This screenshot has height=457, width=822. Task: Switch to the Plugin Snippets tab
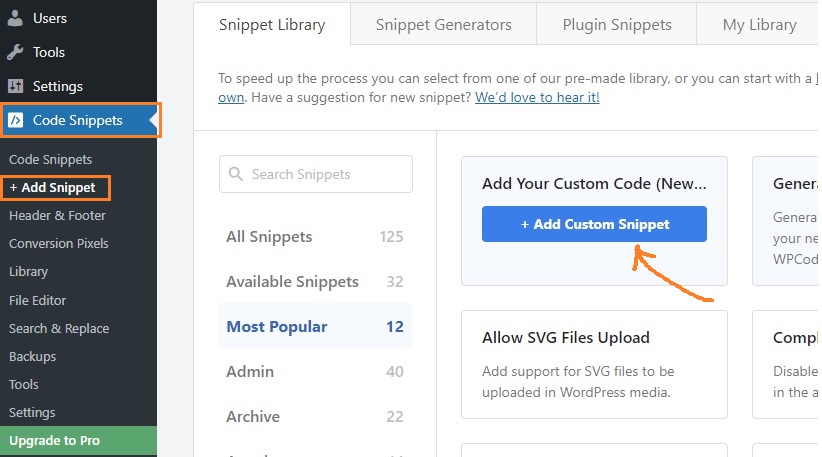tap(617, 25)
